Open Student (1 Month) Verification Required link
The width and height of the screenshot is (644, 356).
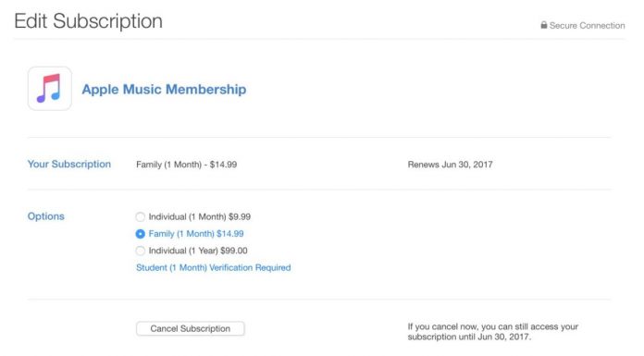coord(213,268)
